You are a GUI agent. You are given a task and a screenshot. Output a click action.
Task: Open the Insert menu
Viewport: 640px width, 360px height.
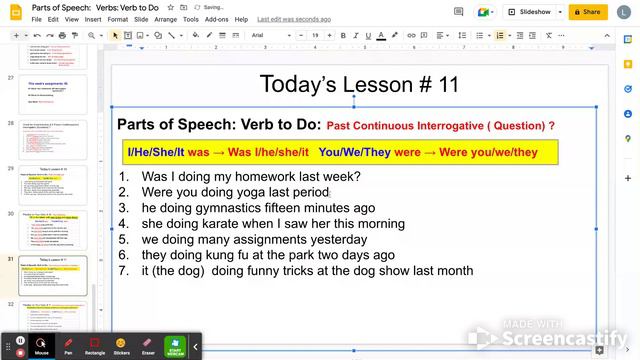pyautogui.click(x=93, y=19)
